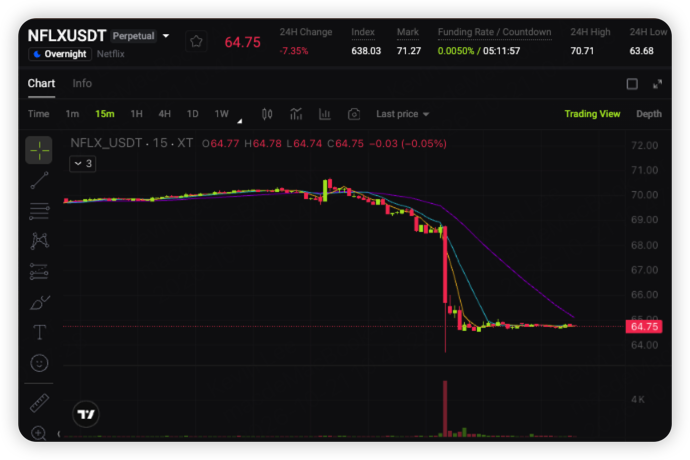Click the 24H High value 70.71
This screenshot has height=460, width=690.
click(582, 51)
